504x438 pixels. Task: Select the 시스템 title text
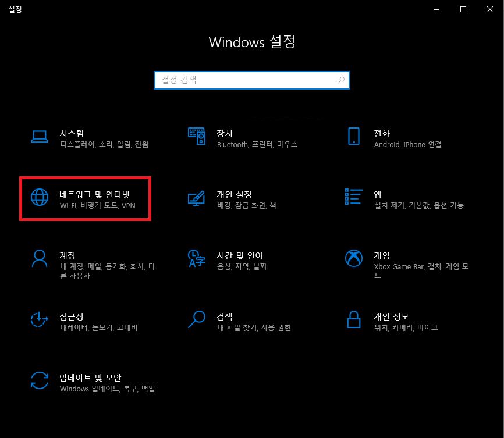(x=72, y=133)
